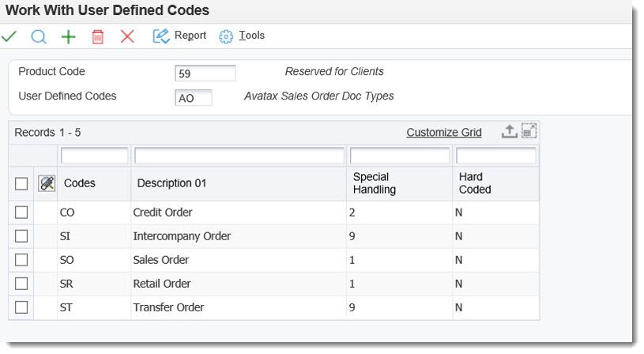Click the maximize grid icon
The width and height of the screenshot is (644, 354).
point(529,132)
